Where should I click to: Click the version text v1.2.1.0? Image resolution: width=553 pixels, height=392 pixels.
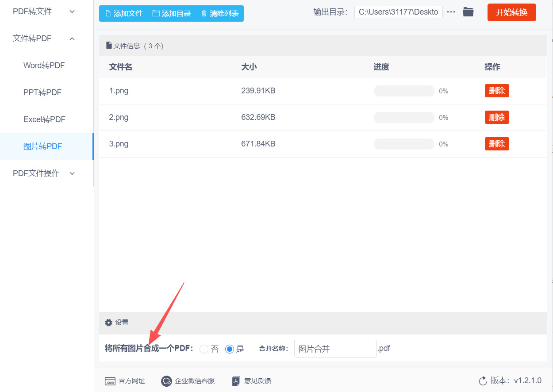[x=527, y=380]
